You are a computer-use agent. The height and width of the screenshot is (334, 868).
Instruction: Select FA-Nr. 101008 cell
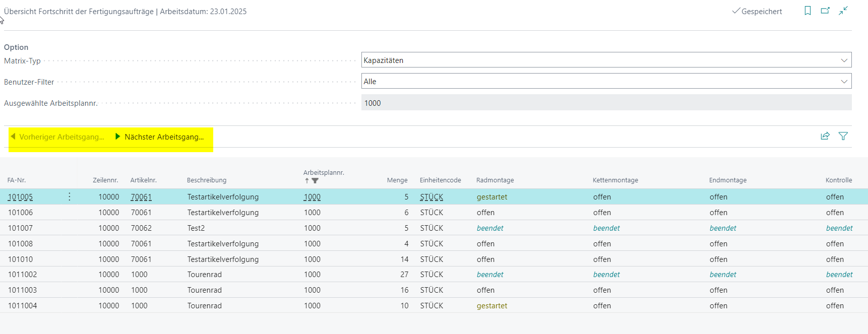(x=20, y=244)
